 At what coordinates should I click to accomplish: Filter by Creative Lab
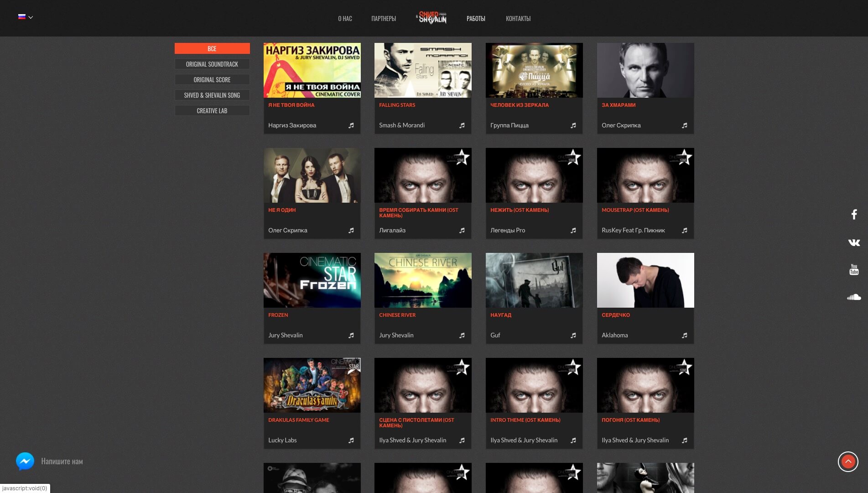[x=212, y=110]
